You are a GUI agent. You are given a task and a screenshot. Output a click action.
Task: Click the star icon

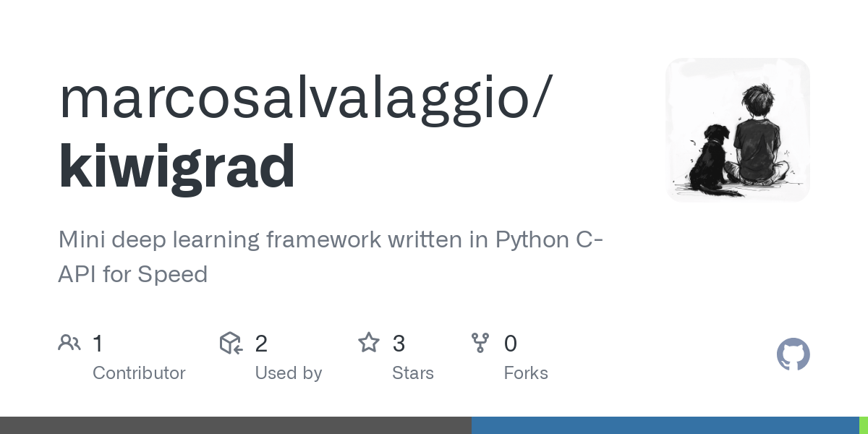click(369, 343)
